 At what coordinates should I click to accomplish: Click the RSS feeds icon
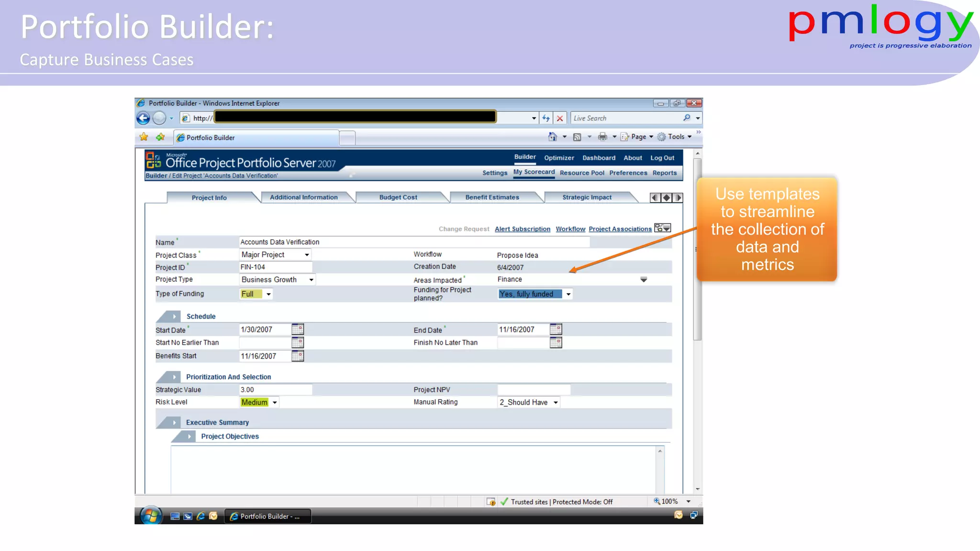click(x=577, y=137)
